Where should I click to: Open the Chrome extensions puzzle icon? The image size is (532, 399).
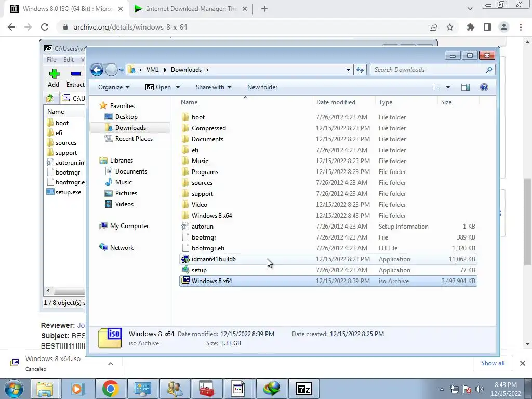click(x=471, y=27)
